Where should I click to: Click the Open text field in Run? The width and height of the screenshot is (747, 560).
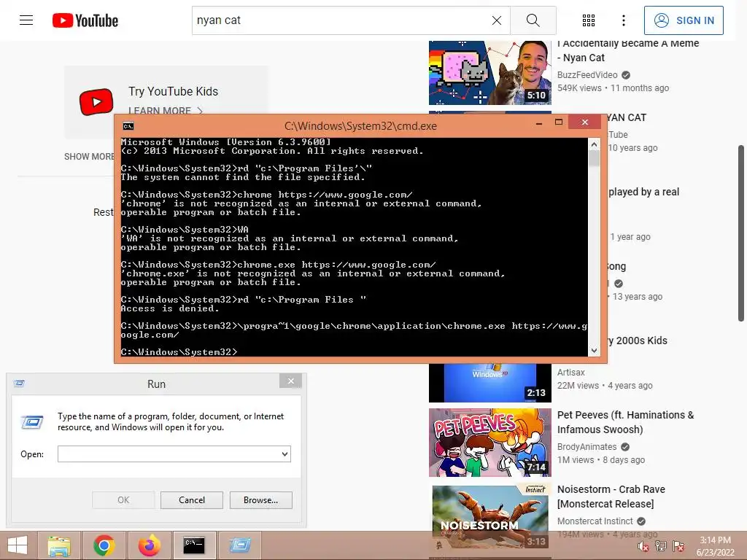169,454
